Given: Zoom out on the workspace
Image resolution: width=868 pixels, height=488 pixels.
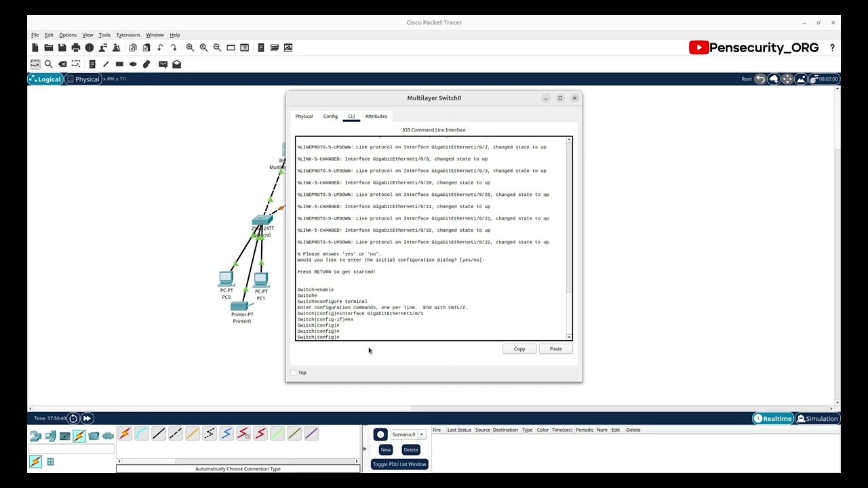Looking at the screenshot, I should pyautogui.click(x=217, y=47).
